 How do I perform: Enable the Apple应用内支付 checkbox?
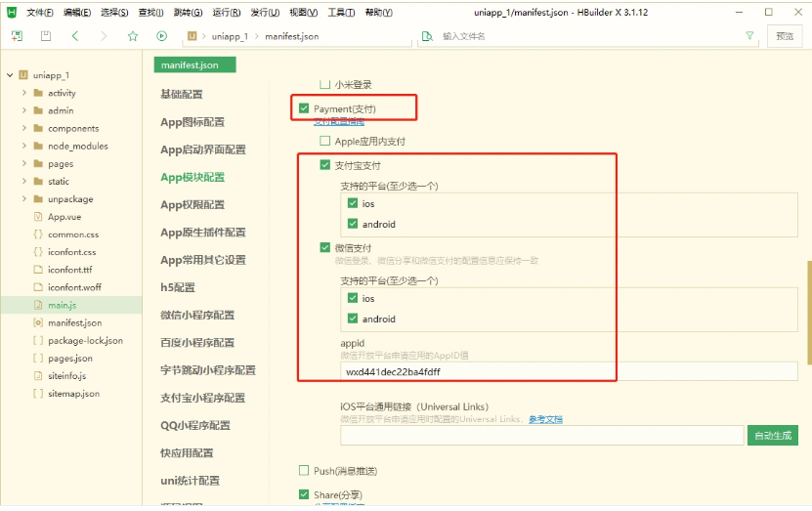click(x=325, y=141)
